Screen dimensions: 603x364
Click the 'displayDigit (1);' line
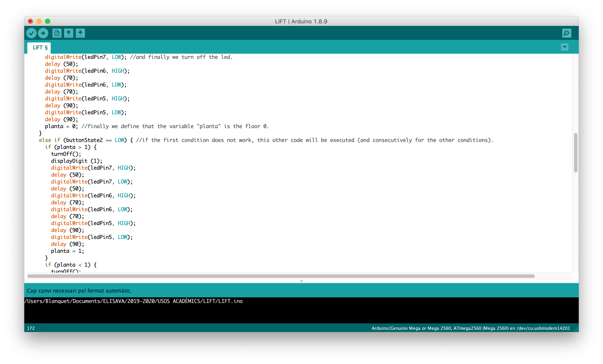click(77, 161)
